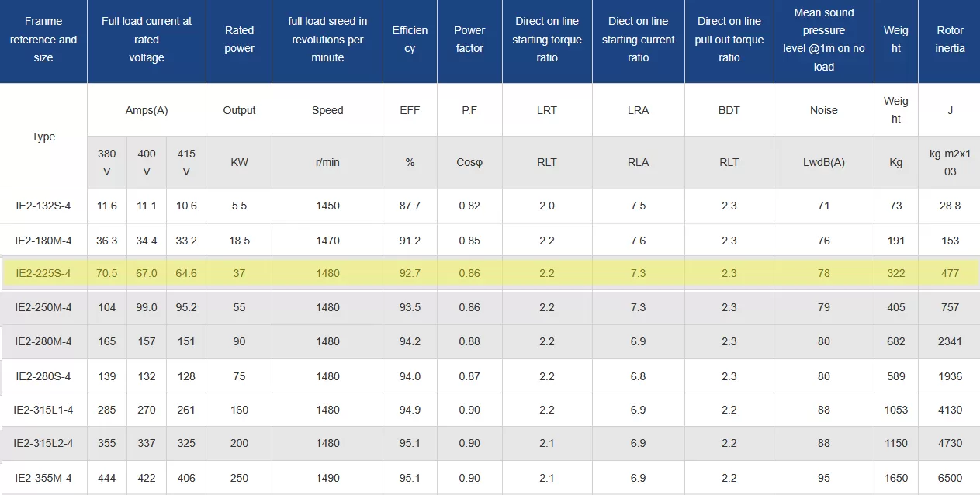Image resolution: width=980 pixels, height=495 pixels.
Task: Click the 'Full load current at rated voltage' header
Action: pyautogui.click(x=147, y=40)
